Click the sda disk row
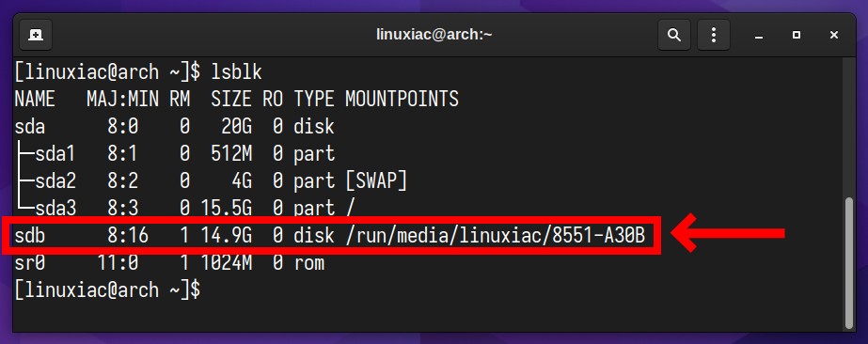The width and height of the screenshot is (868, 344). coord(174,127)
